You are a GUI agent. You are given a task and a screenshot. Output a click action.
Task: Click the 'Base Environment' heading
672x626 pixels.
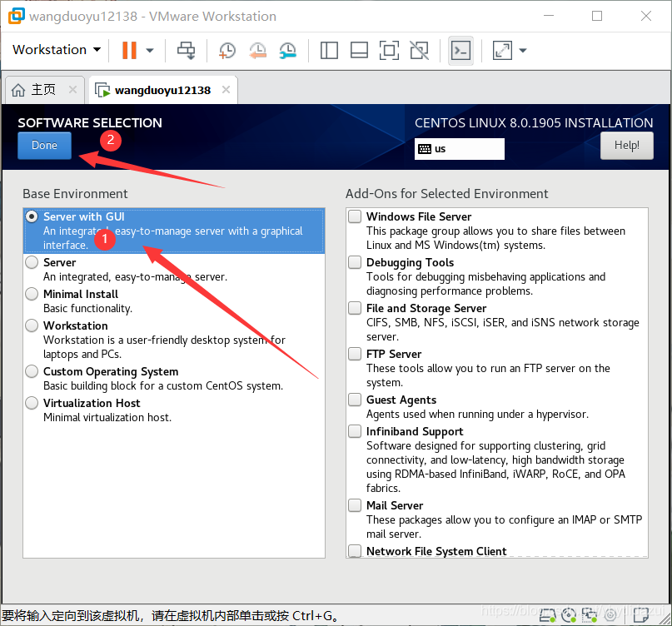[x=75, y=194]
